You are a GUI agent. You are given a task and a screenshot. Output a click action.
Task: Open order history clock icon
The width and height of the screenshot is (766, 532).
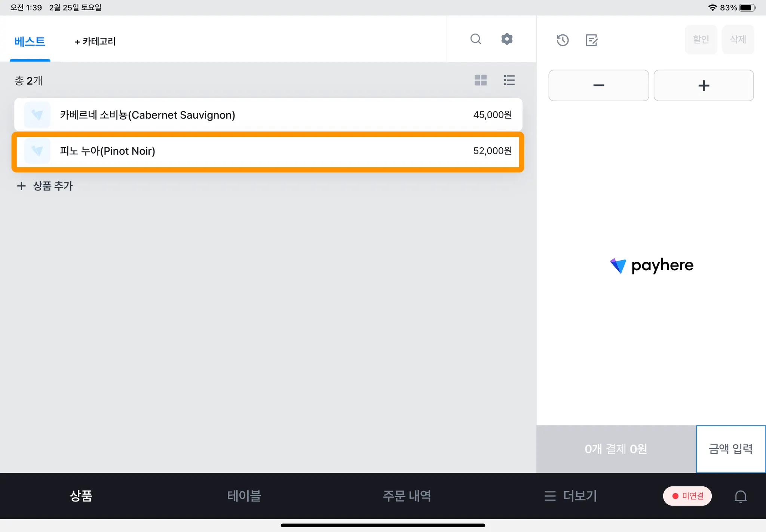(x=563, y=40)
